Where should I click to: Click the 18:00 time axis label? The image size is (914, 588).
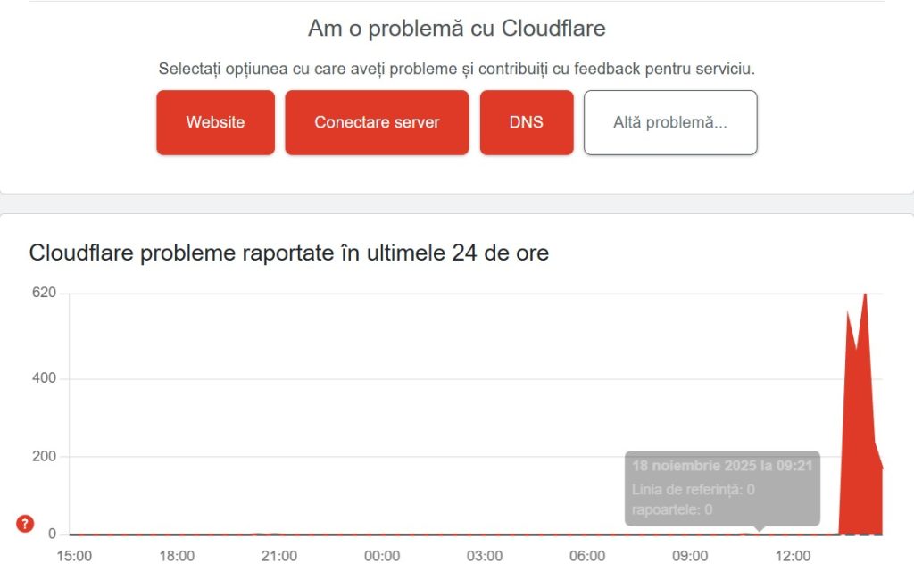(x=178, y=555)
